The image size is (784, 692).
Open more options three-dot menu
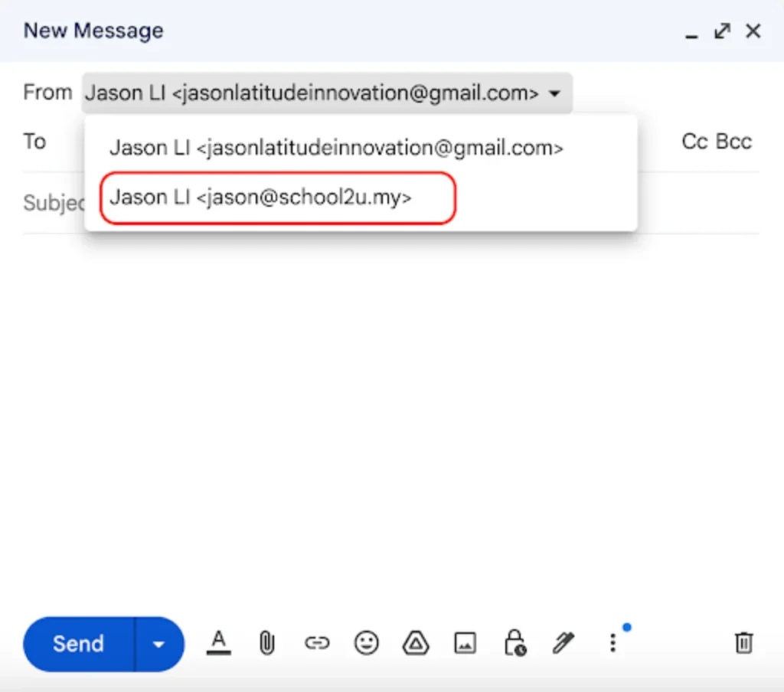pos(612,643)
